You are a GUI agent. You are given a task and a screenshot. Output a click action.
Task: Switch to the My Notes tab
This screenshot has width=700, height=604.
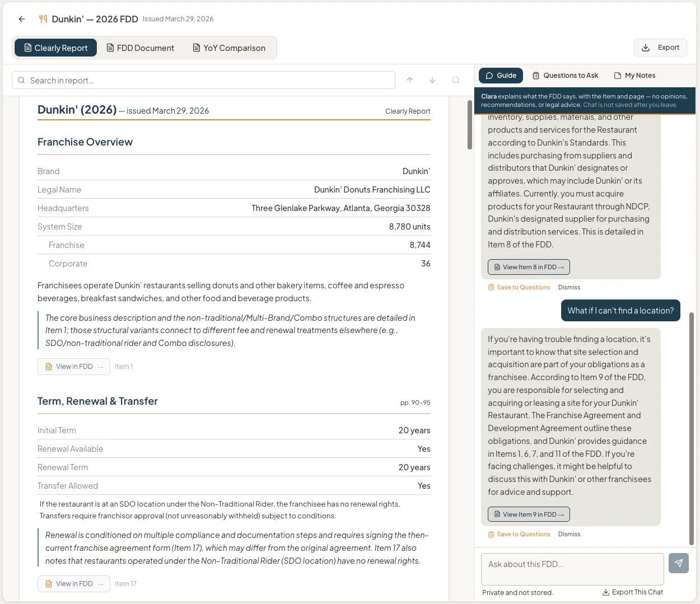[635, 76]
